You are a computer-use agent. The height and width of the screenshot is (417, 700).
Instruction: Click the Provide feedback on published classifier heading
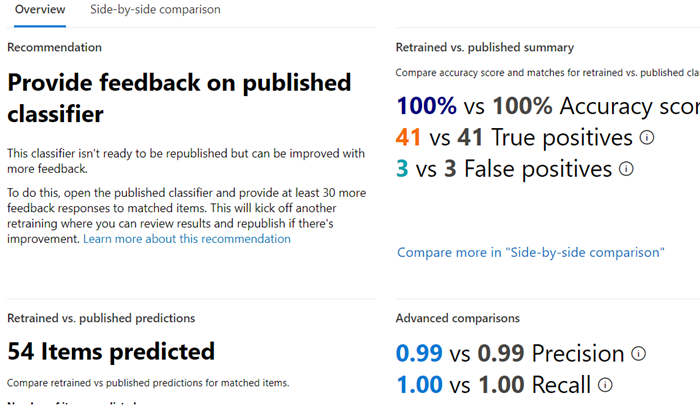[179, 98]
